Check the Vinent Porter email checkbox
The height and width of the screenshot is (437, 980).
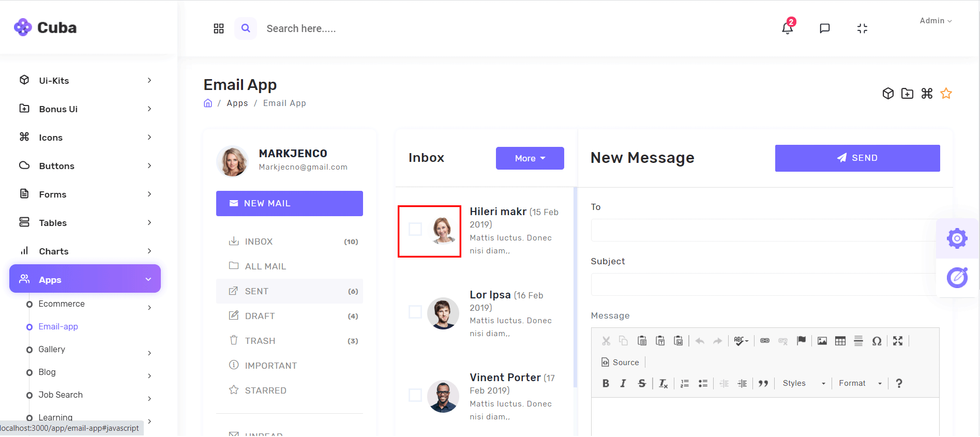(415, 395)
